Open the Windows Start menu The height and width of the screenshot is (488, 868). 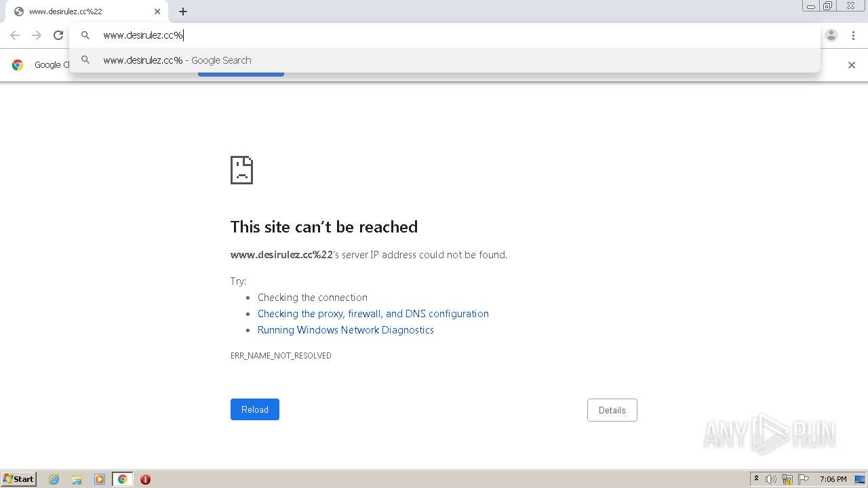[x=19, y=479]
